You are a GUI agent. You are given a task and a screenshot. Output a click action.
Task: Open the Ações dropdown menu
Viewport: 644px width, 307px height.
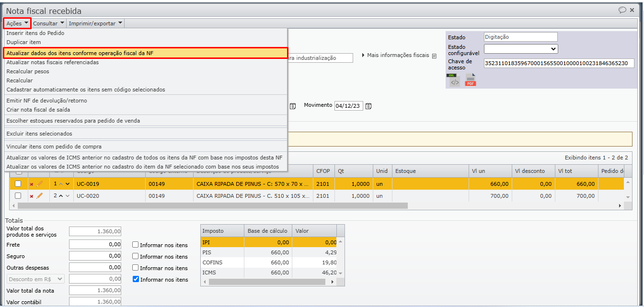point(18,23)
